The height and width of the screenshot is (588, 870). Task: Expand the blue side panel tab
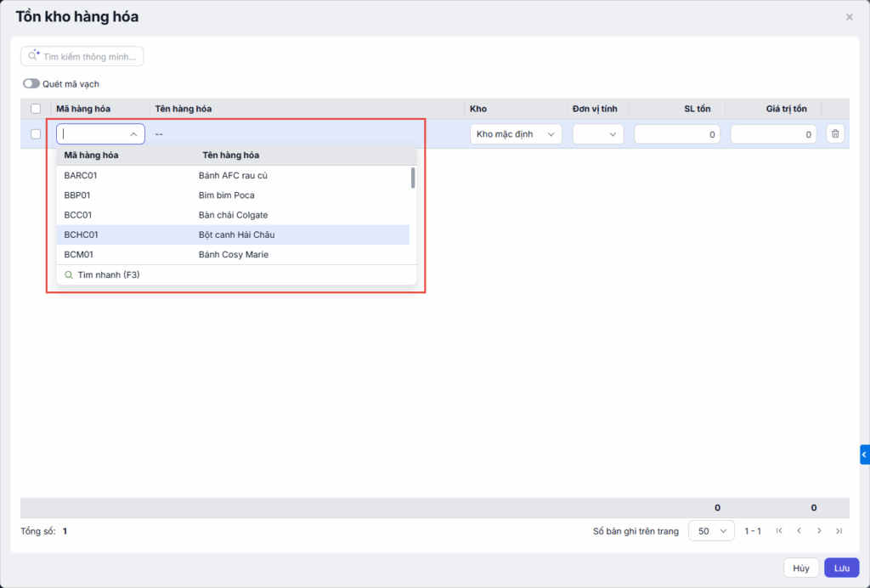click(x=864, y=455)
